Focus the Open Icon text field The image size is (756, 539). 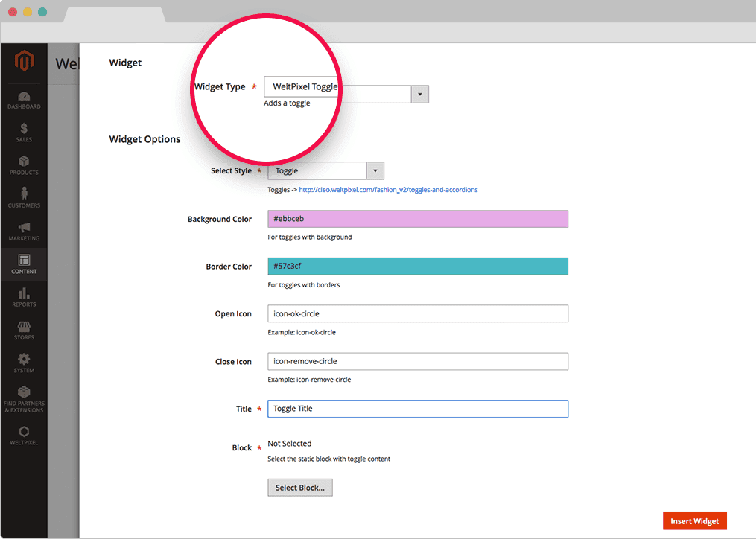(x=417, y=313)
